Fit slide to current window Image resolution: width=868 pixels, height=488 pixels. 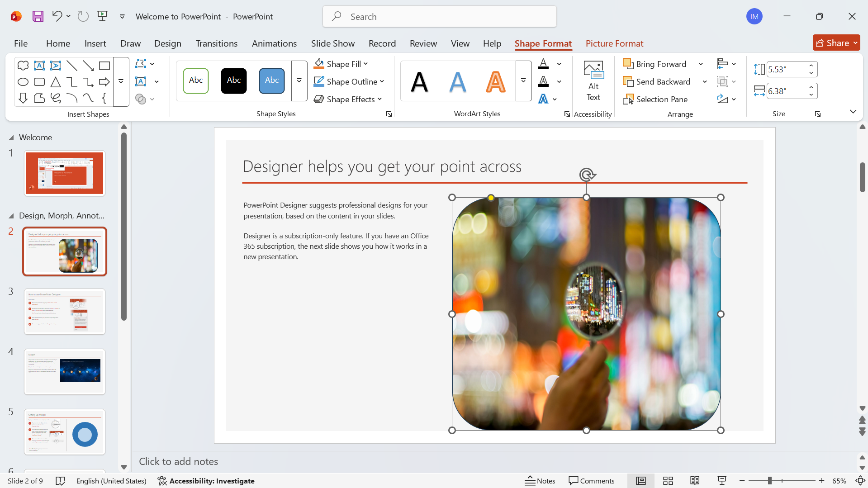(x=860, y=481)
